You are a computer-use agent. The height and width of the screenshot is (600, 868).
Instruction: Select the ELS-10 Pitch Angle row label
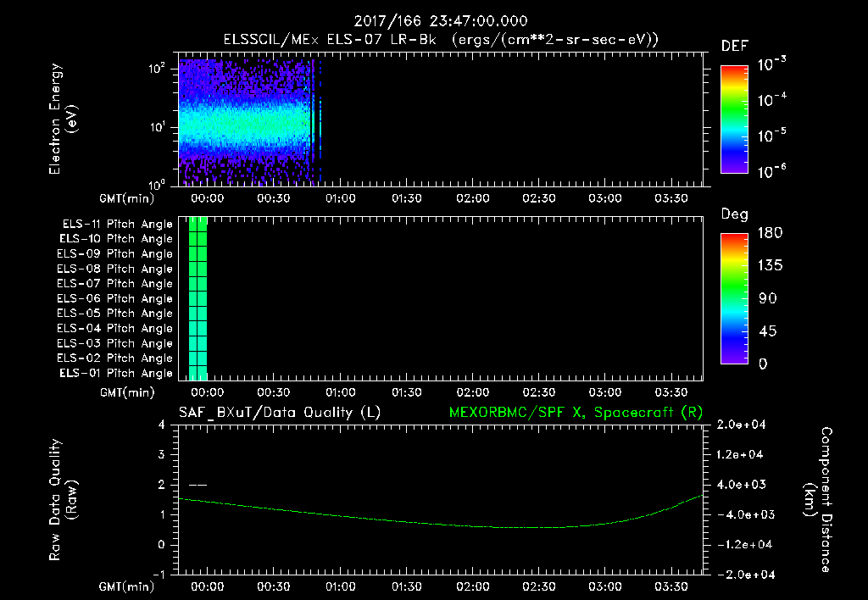115,239
